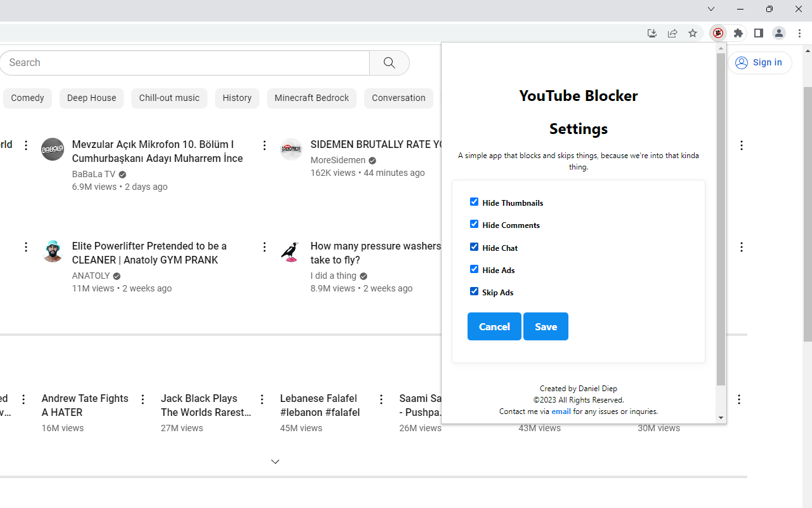Open options for Elite Powerlifter video
The width and height of the screenshot is (812, 508).
click(x=265, y=247)
